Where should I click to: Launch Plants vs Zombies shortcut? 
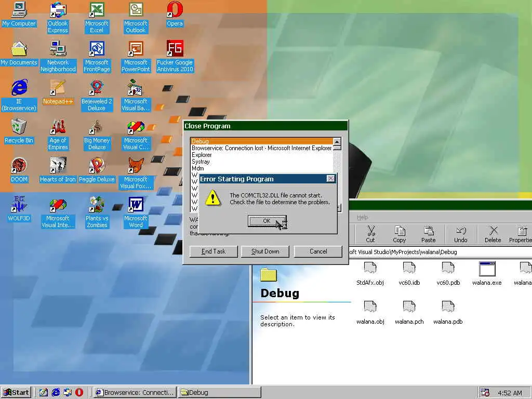97,212
